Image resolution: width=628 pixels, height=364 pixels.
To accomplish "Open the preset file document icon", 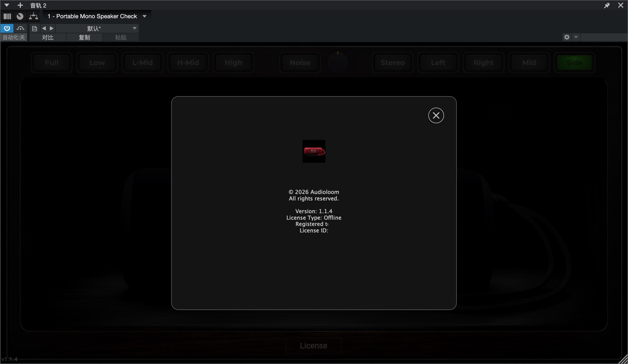I will [34, 28].
